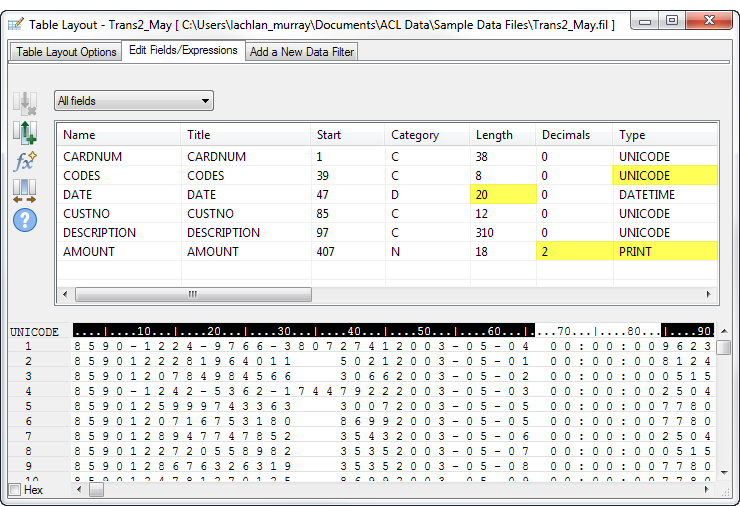Select the Edit Fields/Expressions tab

[184, 50]
